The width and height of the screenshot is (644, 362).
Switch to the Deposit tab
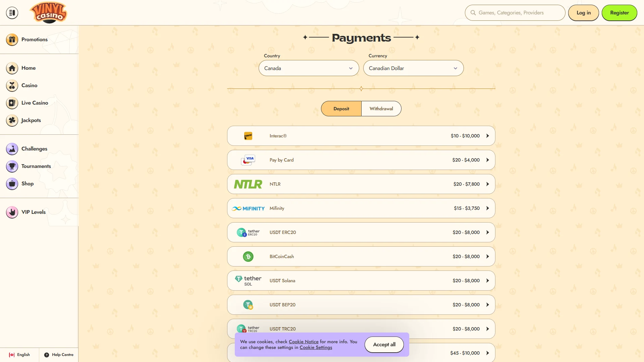pos(341,109)
